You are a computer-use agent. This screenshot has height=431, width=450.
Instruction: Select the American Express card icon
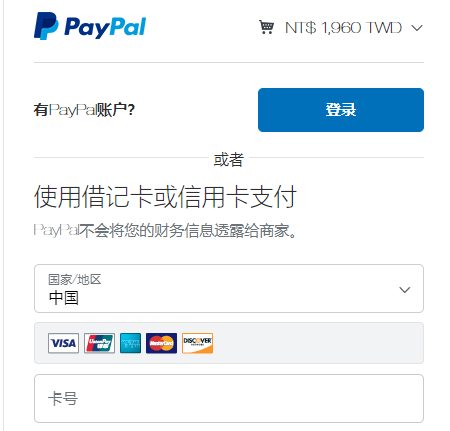point(130,343)
